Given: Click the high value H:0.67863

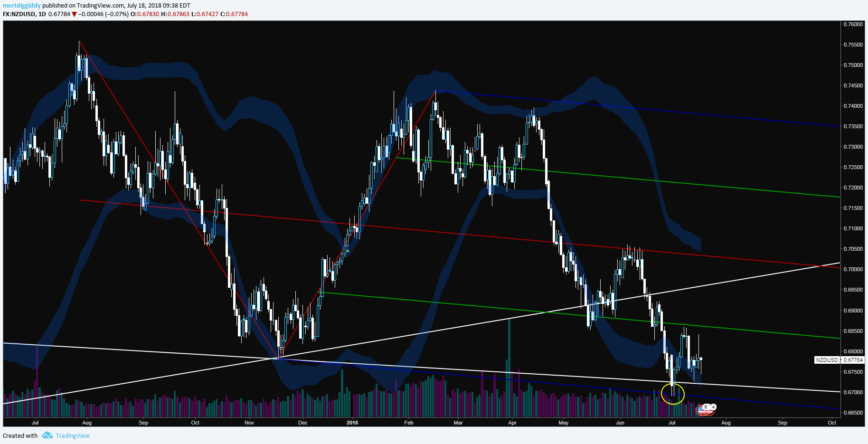Looking at the screenshot, I should pyautogui.click(x=175, y=14).
